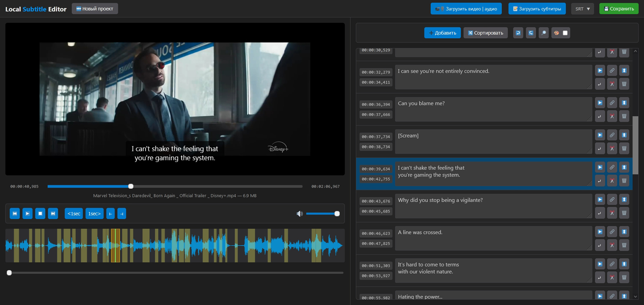Viewport: 644px width, 305px height.
Task: Click link icon on 'Can you blame me?' row
Action: (x=612, y=103)
